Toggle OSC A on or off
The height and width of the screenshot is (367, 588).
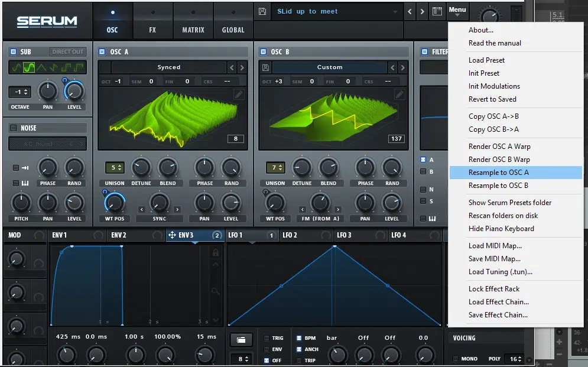102,52
